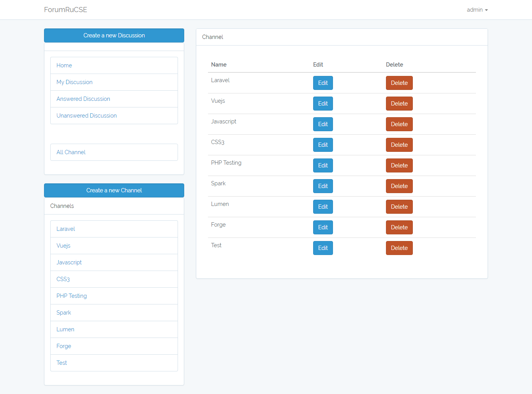The height and width of the screenshot is (394, 532).
Task: Edit the CSS3 channel
Action: (x=323, y=145)
